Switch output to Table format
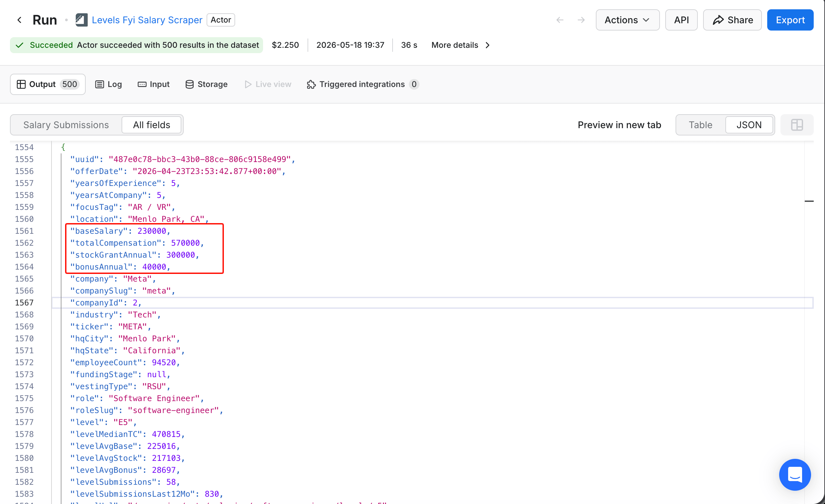The image size is (825, 504). (700, 125)
